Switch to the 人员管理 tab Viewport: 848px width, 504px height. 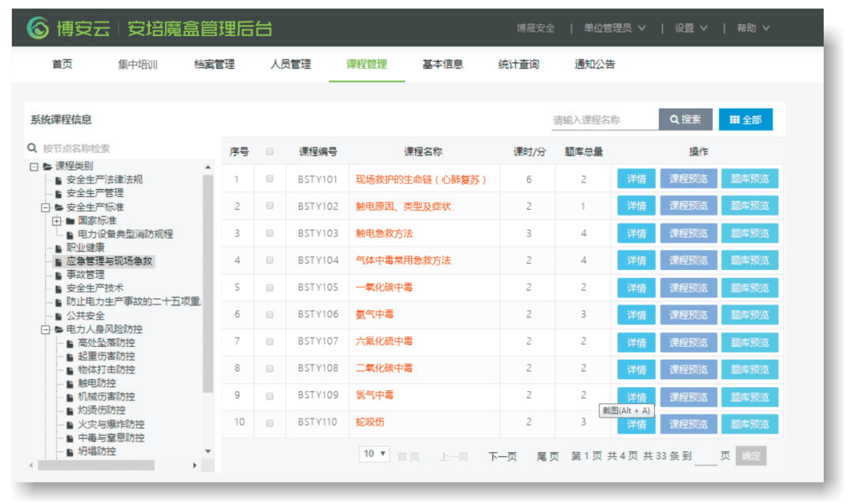(291, 64)
